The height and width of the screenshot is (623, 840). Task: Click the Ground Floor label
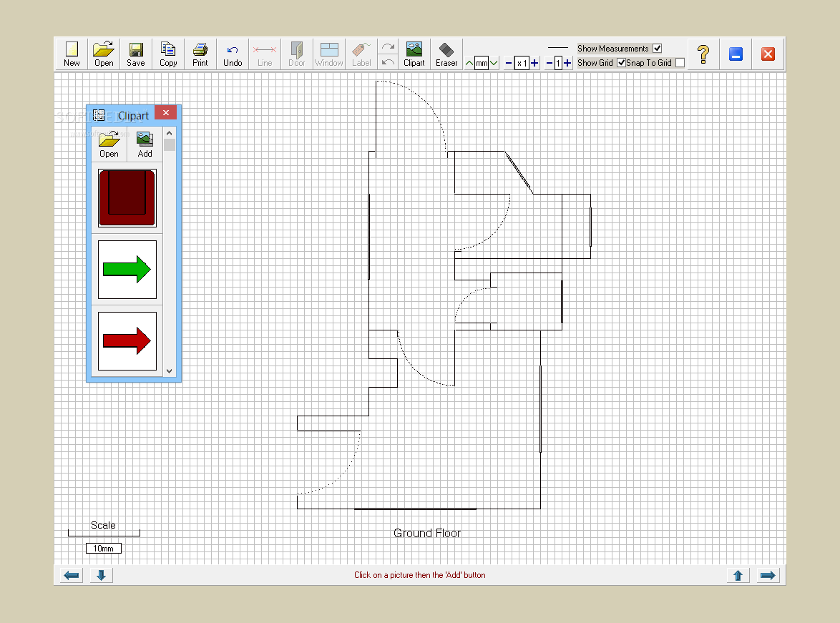coord(427,533)
